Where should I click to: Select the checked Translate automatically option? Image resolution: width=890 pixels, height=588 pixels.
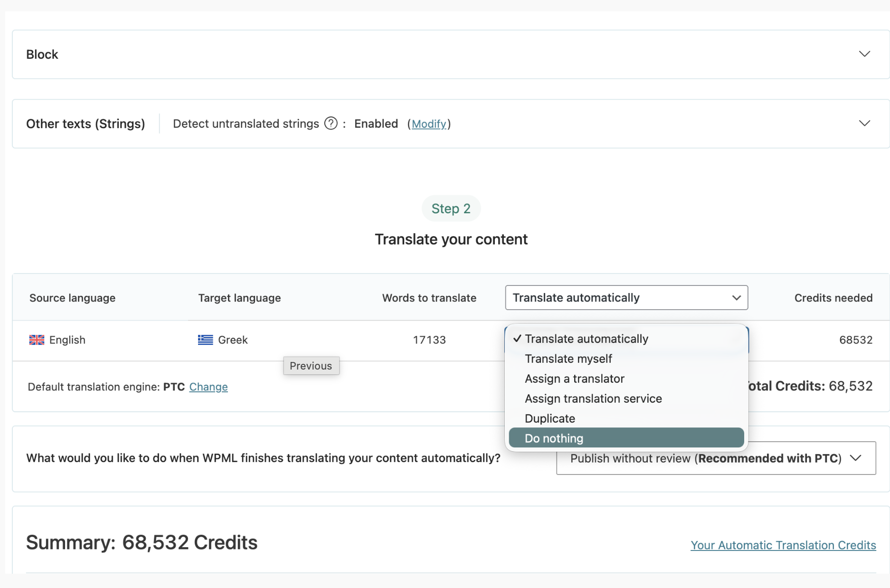coord(586,339)
